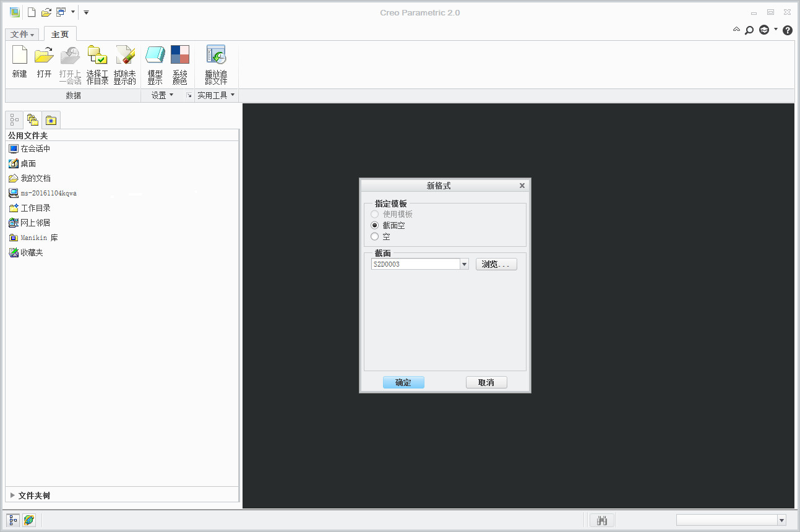Open the 文件 menu
Image resolution: width=800 pixels, height=532 pixels.
point(23,35)
